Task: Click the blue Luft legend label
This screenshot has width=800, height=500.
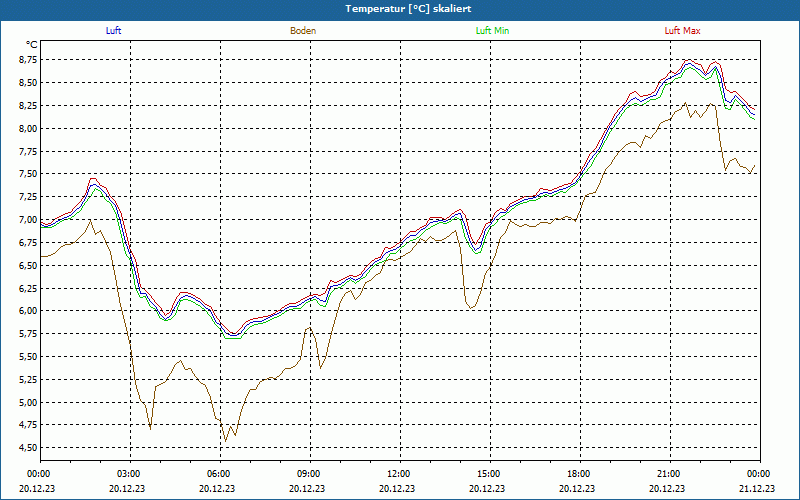Action: pos(113,31)
